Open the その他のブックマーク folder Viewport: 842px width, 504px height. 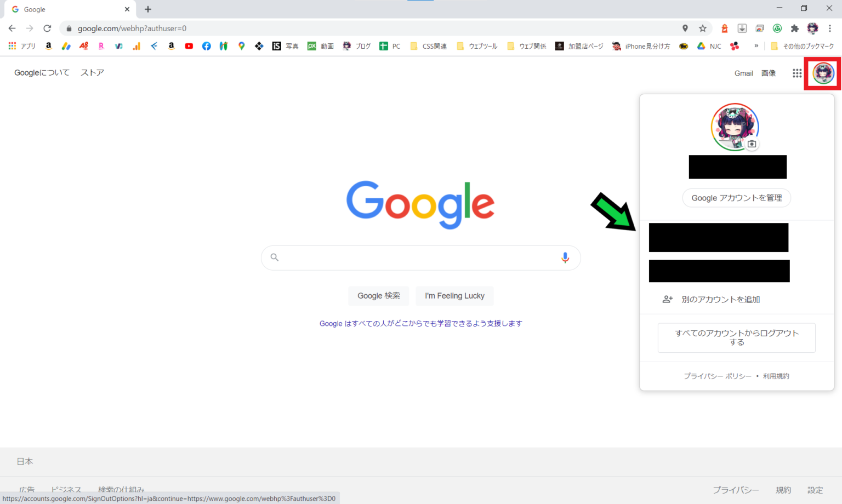(803, 46)
